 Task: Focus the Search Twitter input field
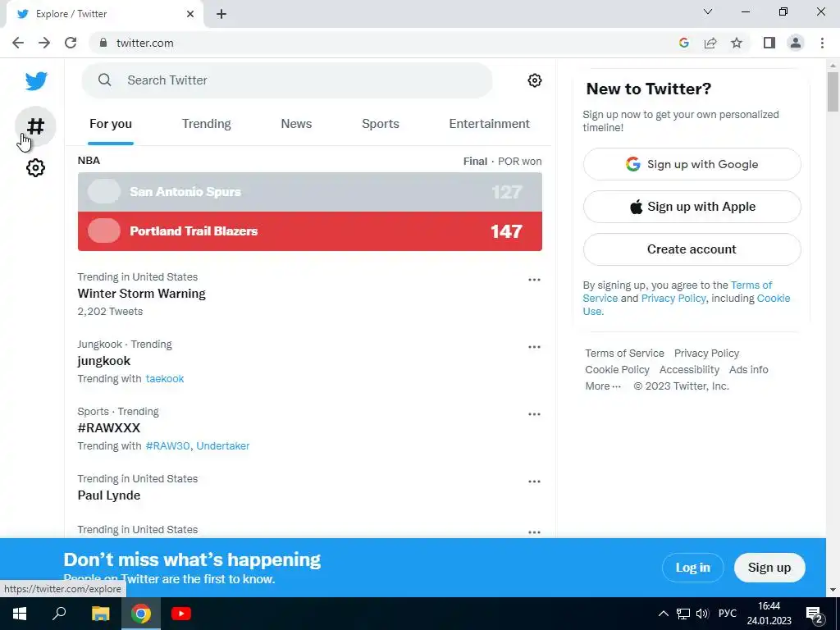pos(286,80)
